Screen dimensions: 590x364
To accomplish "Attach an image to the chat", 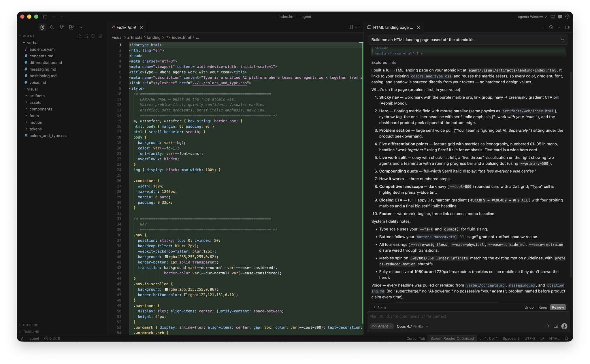I will click(x=556, y=326).
